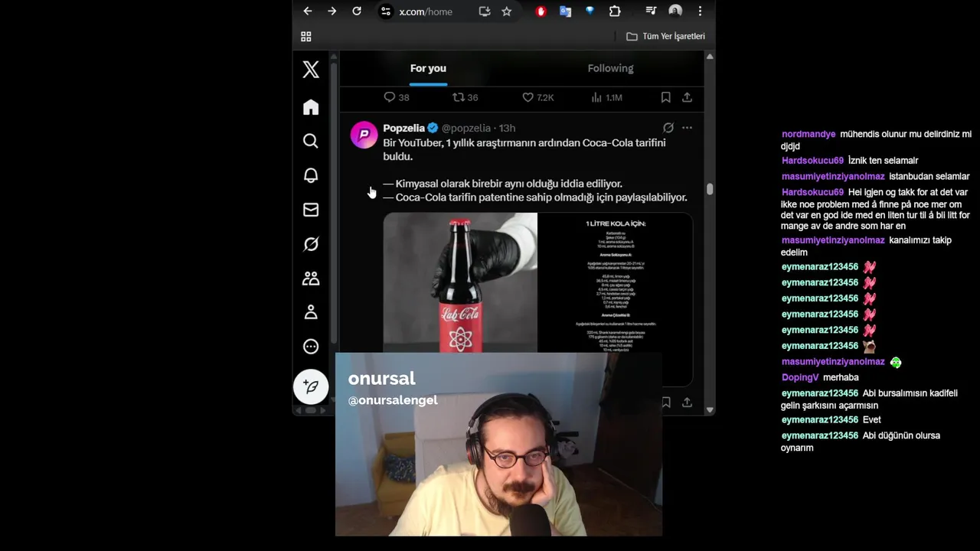
Task: View analytics showing 1.1M views
Action: (606, 97)
